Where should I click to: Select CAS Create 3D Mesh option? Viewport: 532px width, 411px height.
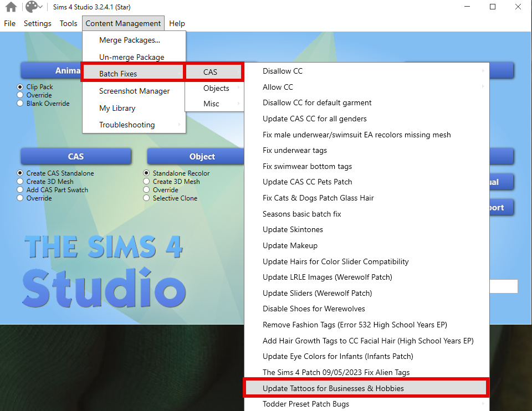tap(20, 182)
